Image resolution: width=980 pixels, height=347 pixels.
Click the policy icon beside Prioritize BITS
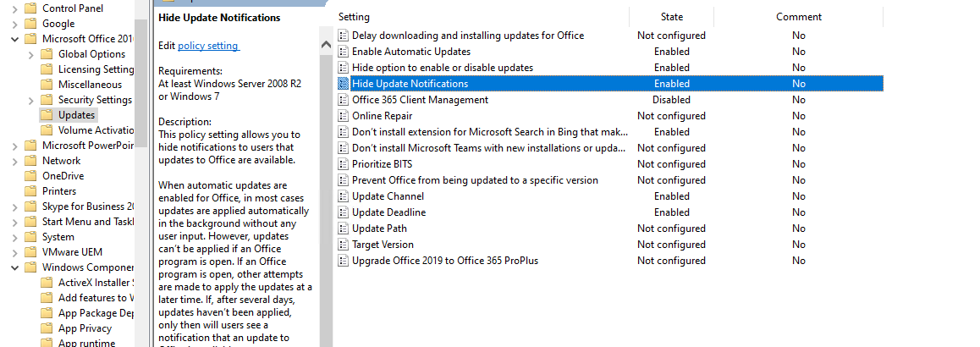[344, 164]
